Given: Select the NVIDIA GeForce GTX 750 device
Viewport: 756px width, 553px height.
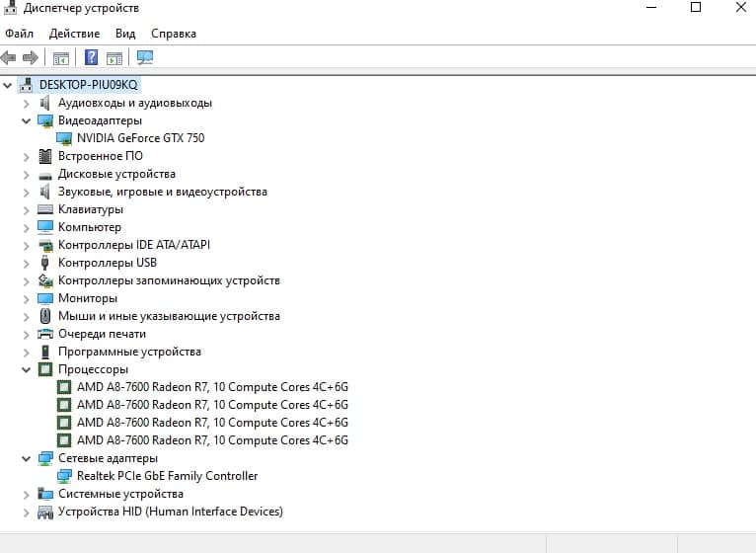Looking at the screenshot, I should point(140,138).
